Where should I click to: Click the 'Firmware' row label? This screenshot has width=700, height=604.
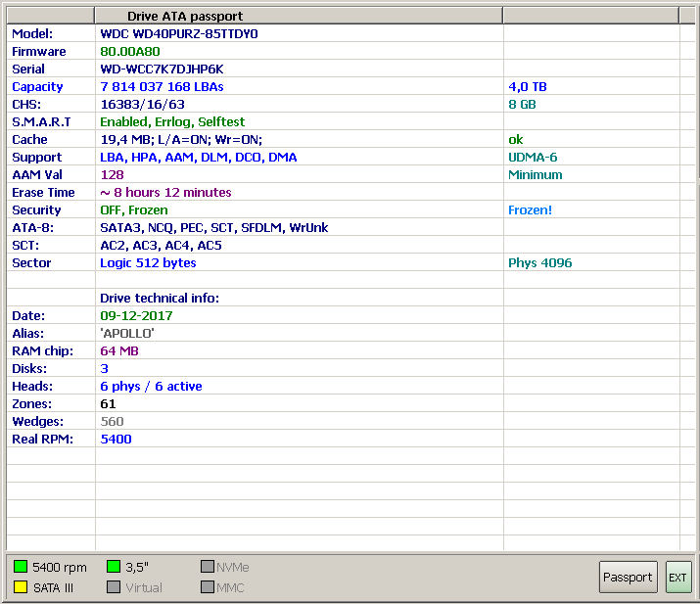click(x=39, y=51)
